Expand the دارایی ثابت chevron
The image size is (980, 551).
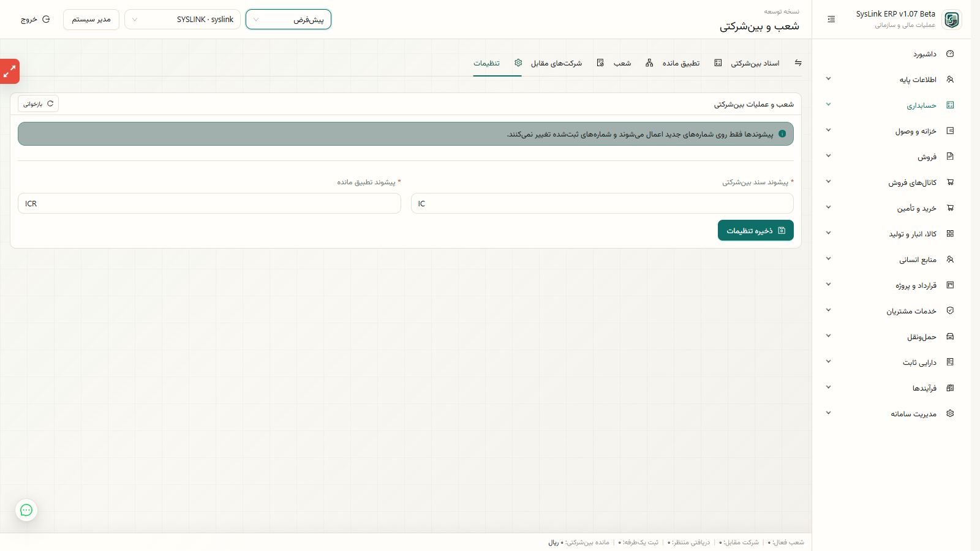828,362
